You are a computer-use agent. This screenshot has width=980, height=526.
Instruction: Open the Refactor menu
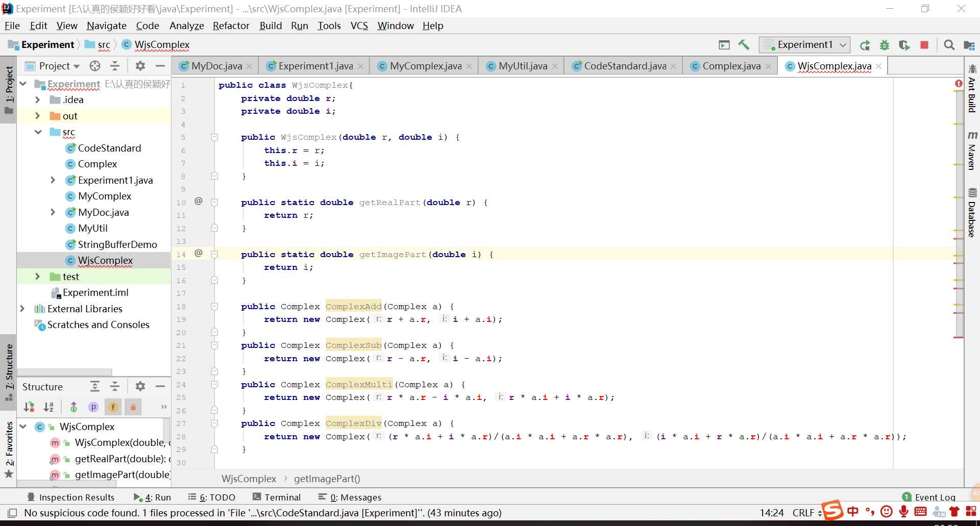pos(231,26)
